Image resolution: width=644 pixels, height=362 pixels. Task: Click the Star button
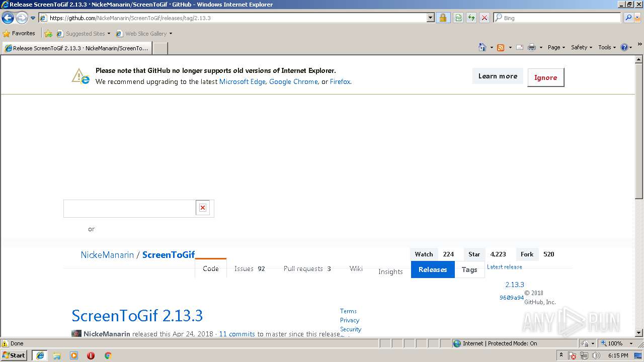(x=474, y=254)
